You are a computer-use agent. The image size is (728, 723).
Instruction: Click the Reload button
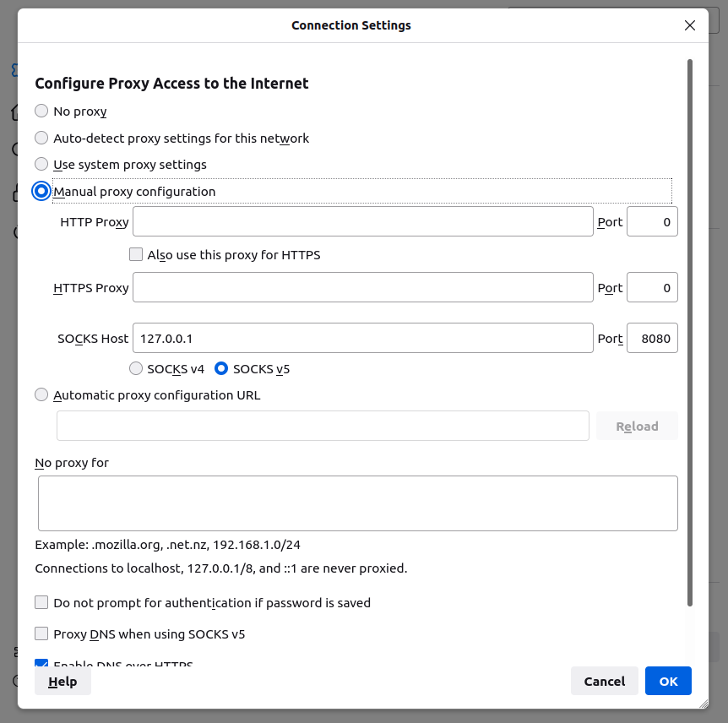637,427
